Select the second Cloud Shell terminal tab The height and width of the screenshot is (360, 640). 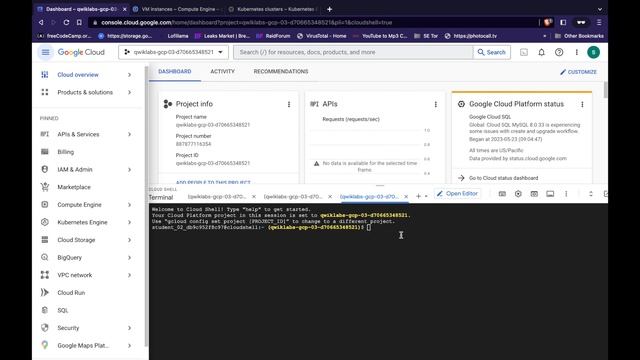tap(293, 197)
